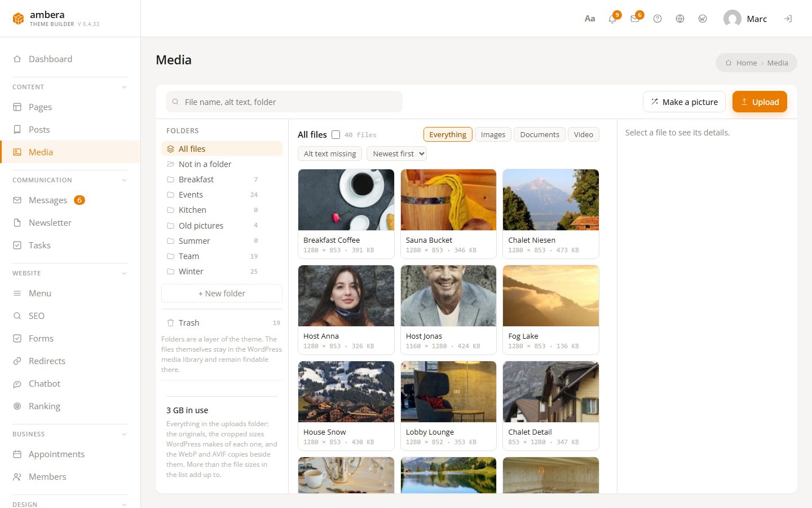Image resolution: width=812 pixels, height=508 pixels.
Task: Open the Dashboard from sidebar
Action: click(70, 59)
